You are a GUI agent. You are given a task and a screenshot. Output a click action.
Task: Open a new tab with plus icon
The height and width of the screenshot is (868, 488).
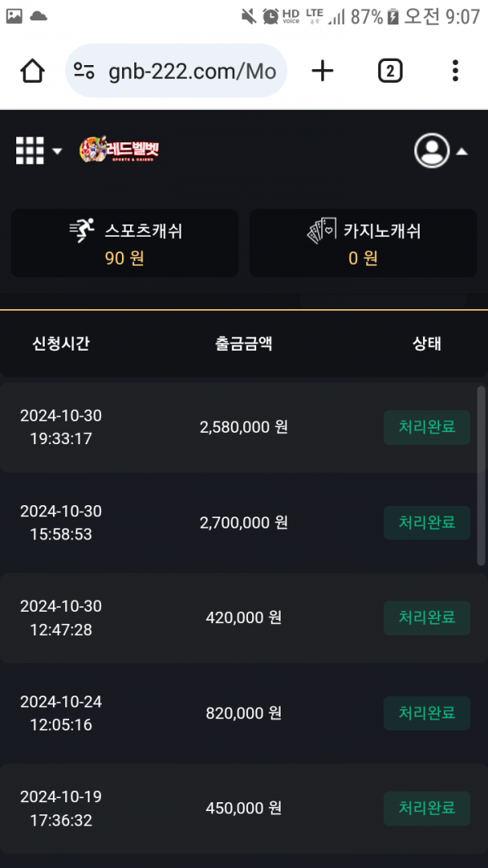pos(323,72)
